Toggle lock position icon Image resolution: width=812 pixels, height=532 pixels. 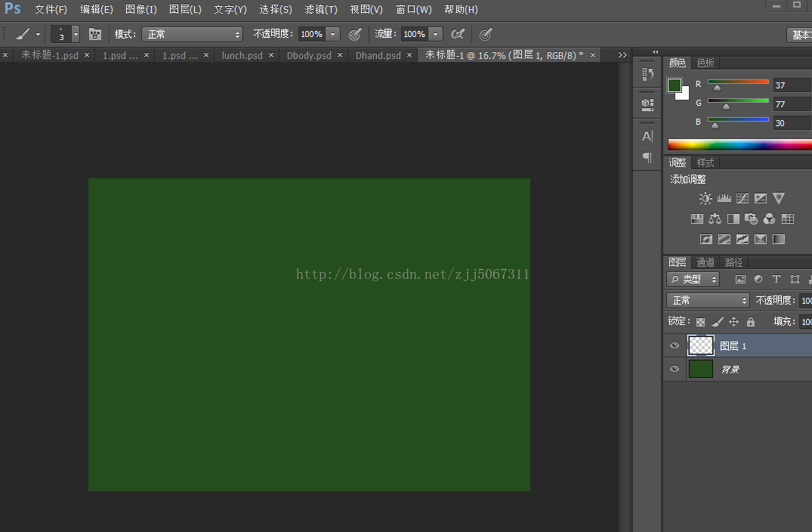(x=733, y=322)
